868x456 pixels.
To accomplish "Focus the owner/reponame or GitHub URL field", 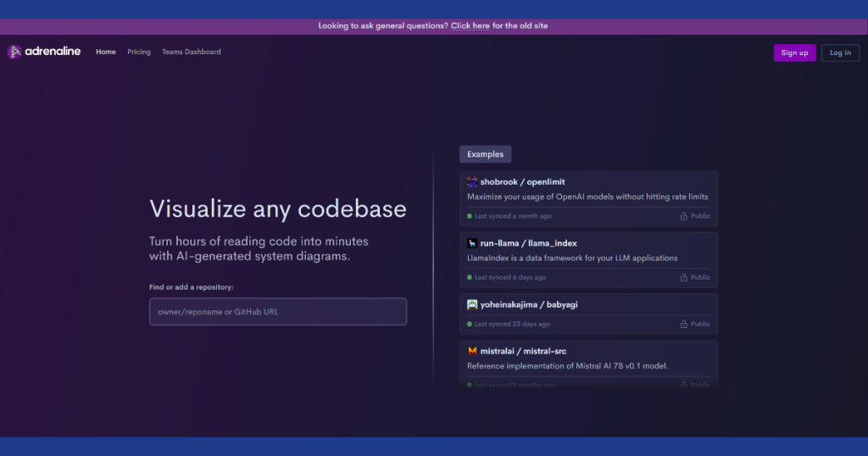I will (x=278, y=312).
